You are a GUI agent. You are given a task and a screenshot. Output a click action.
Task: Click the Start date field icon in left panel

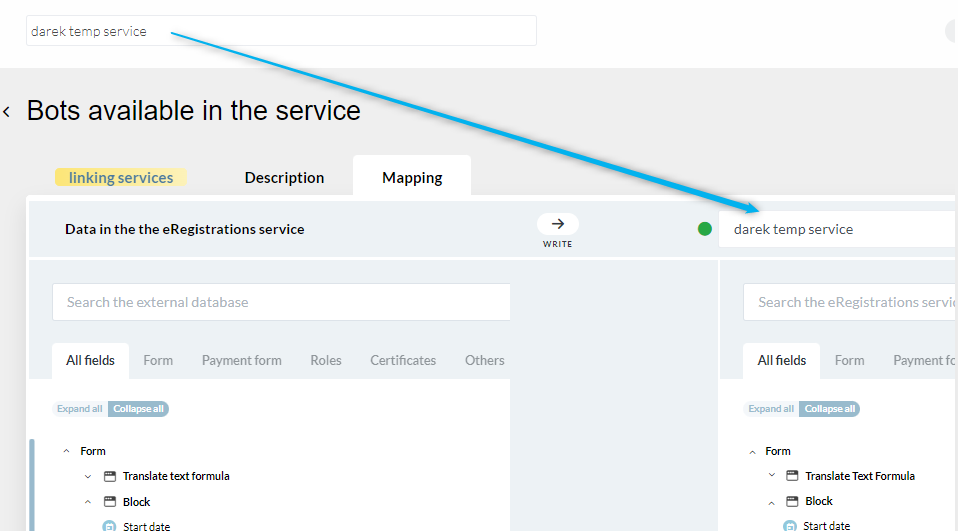tap(109, 526)
